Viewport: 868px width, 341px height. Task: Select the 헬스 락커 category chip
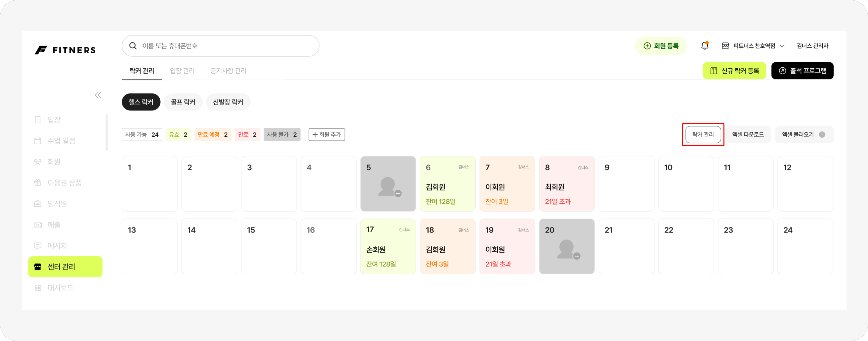click(x=141, y=102)
